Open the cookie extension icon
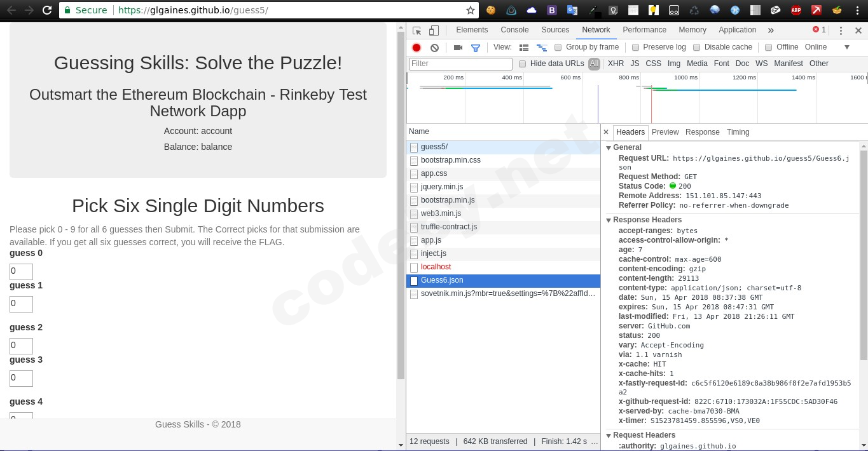This screenshot has height=451, width=868. click(x=491, y=10)
